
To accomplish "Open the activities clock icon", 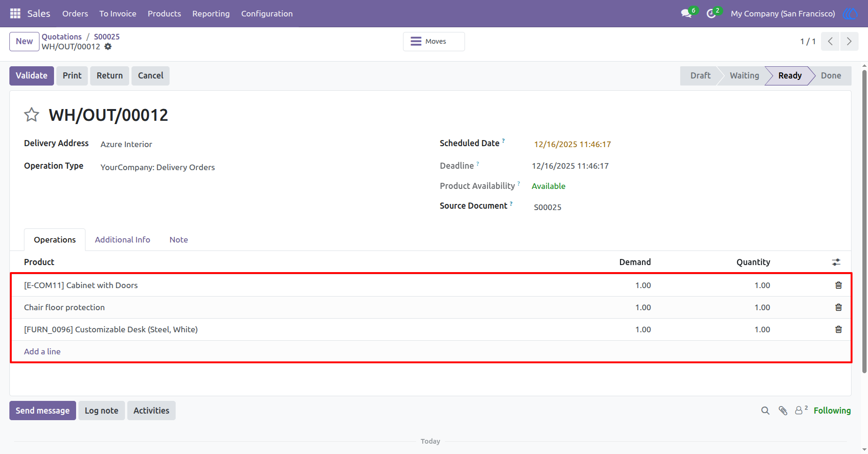I will (x=711, y=14).
